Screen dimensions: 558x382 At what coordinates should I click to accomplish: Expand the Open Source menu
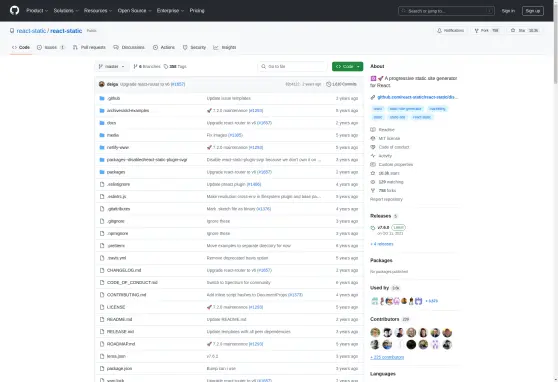[x=135, y=11]
